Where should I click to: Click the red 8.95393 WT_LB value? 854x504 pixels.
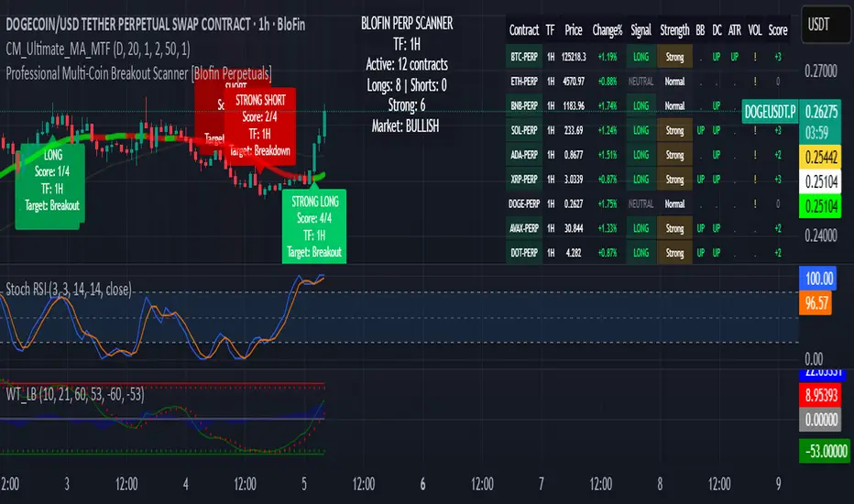pos(820,394)
